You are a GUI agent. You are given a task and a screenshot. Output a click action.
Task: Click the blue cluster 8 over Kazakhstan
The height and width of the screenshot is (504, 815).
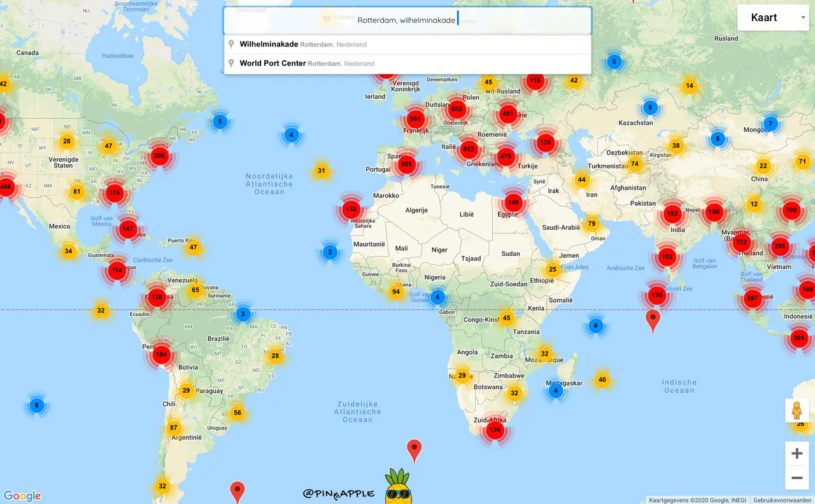point(650,108)
